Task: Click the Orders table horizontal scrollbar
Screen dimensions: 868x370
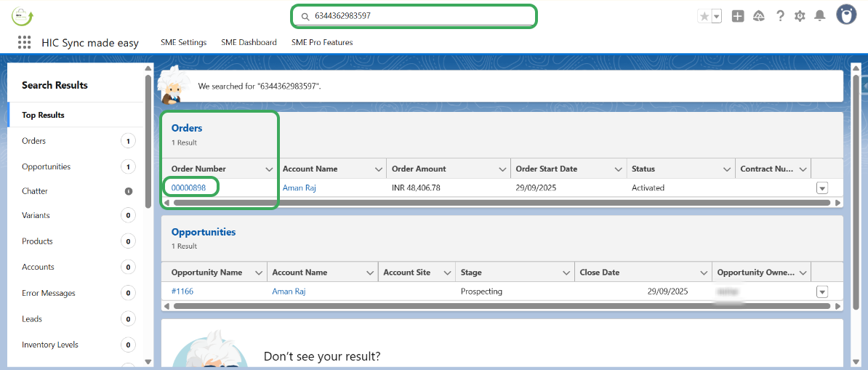Action: pos(502,203)
